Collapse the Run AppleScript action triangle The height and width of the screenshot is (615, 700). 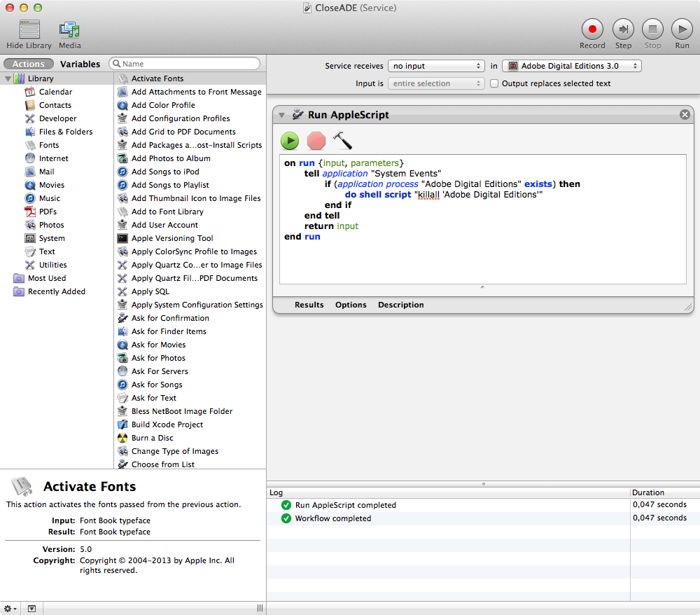(x=282, y=115)
